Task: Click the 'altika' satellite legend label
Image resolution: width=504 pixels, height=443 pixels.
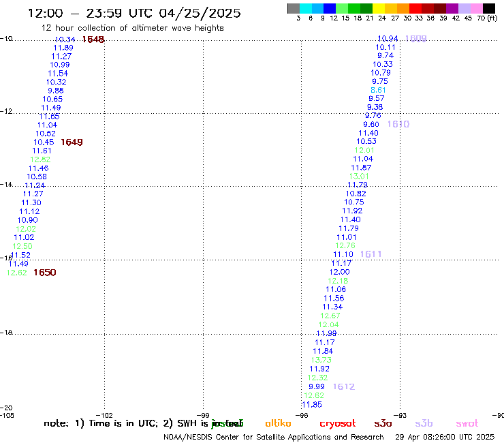Action: [278, 423]
